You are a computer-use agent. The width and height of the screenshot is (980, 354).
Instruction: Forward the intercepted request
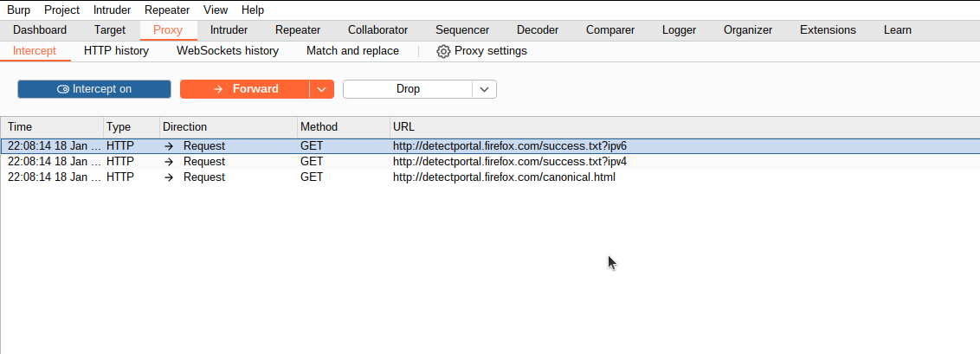pos(245,88)
